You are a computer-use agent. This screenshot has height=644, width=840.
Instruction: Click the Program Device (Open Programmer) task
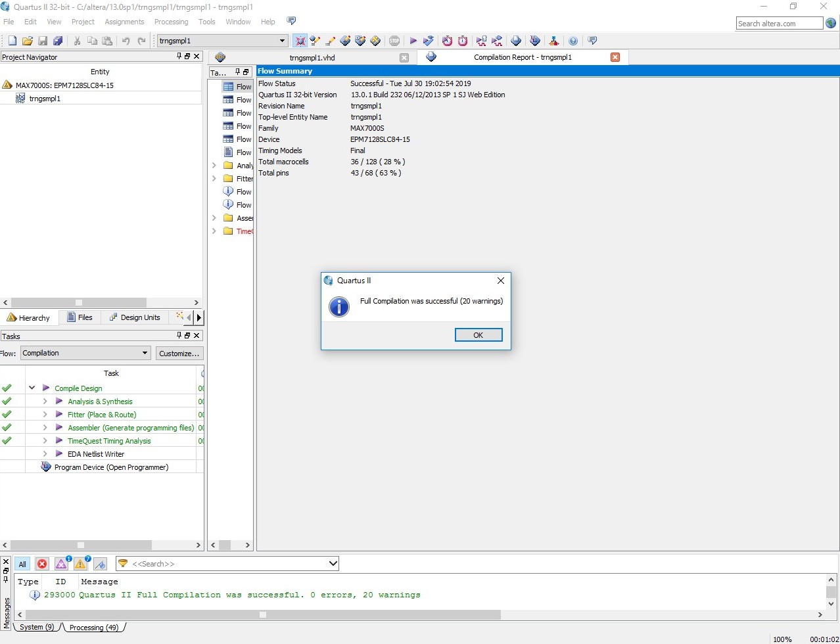111,467
